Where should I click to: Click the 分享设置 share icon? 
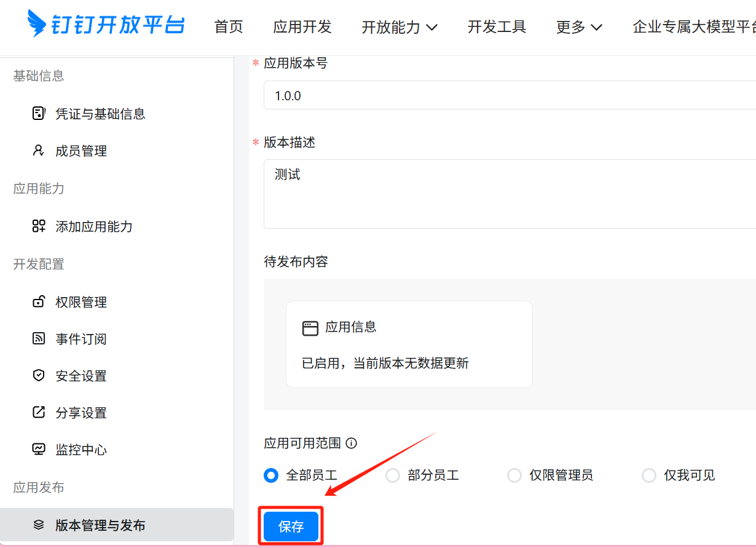click(39, 413)
